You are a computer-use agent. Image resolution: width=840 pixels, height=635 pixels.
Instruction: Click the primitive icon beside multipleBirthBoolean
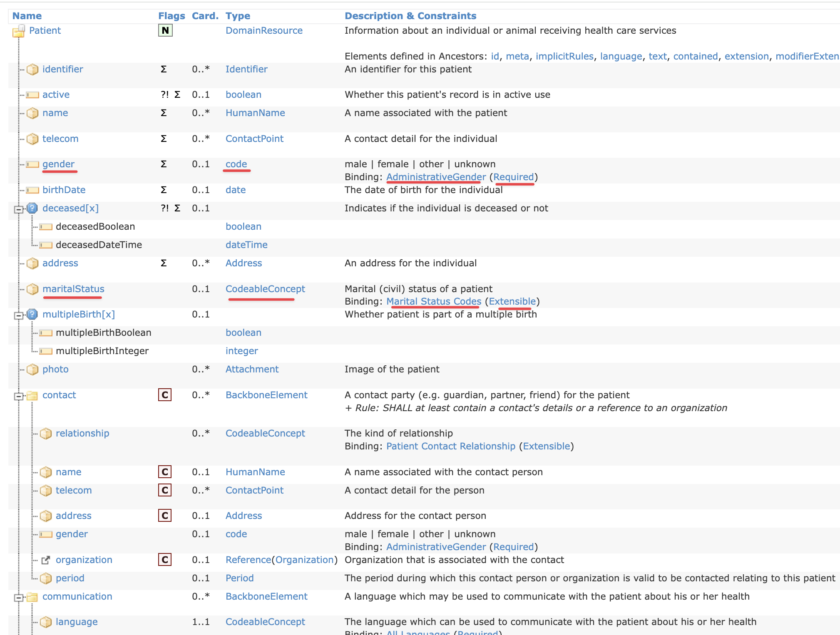tap(46, 333)
